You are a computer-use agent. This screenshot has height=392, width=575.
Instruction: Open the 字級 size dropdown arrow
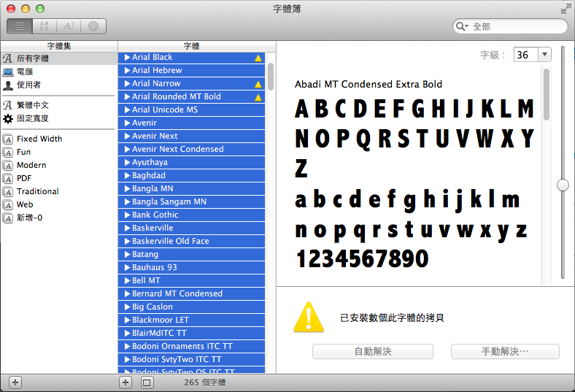coord(544,55)
